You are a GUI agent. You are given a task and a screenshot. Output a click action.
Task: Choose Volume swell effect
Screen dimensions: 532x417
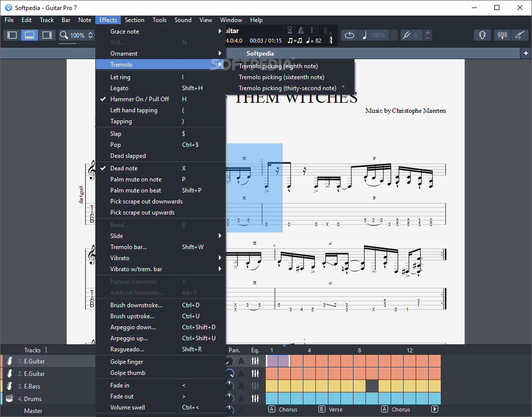click(160, 407)
